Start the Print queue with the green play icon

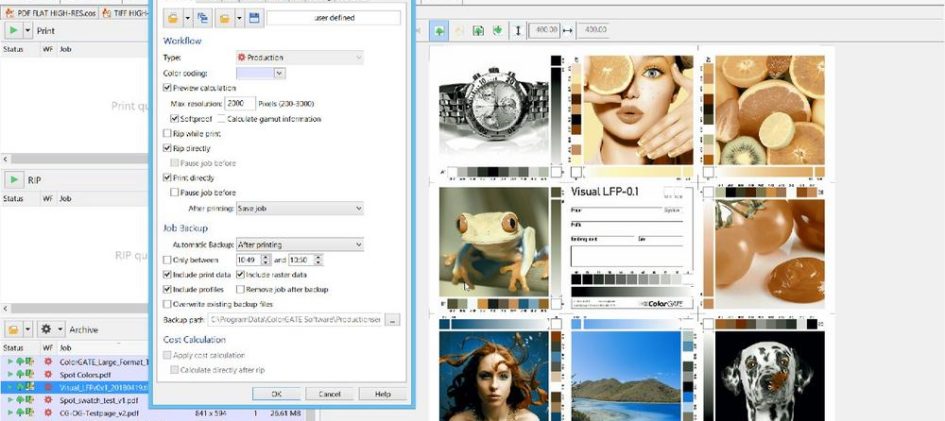13,30
